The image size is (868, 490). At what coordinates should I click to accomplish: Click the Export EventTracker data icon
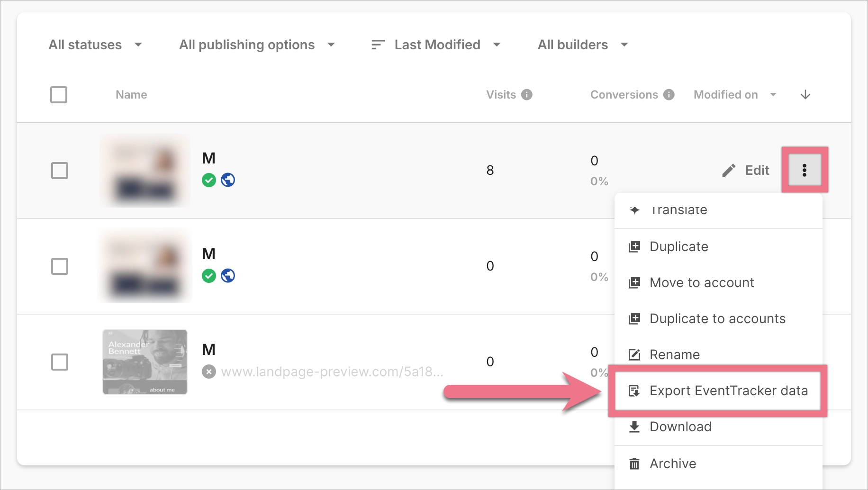coord(634,391)
